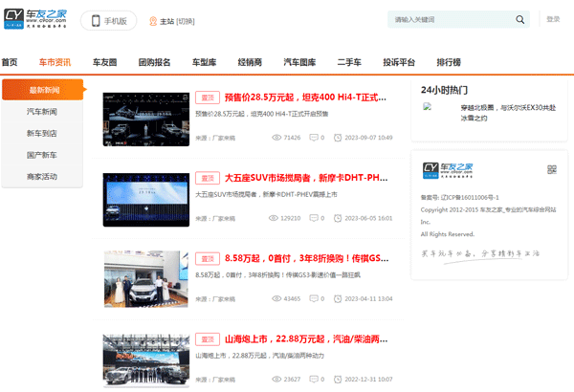574x392 pixels.
Task: Click view-count eye icon showing 23627
Action: tap(276, 380)
